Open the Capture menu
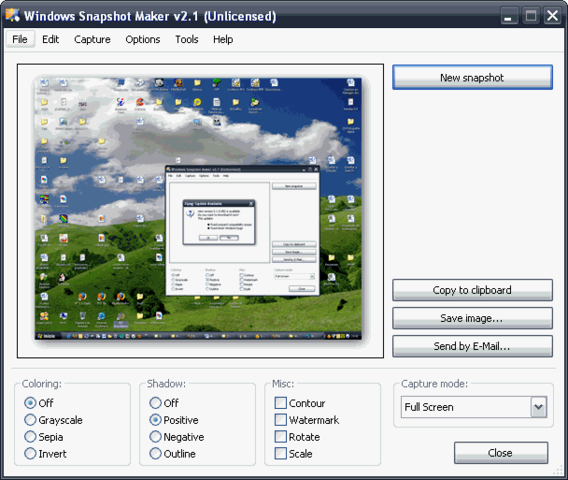Viewport: 568px width, 480px height. click(92, 39)
